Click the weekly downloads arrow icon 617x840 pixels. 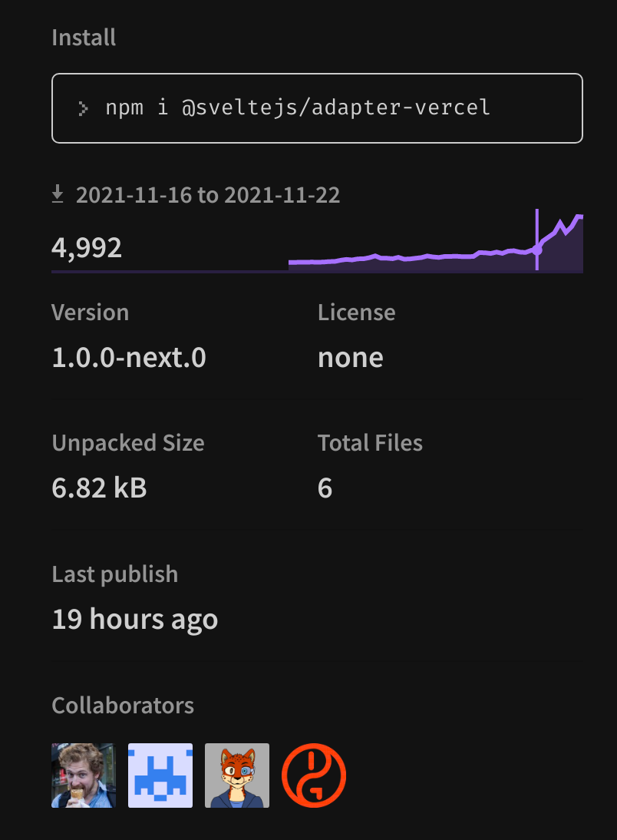58,194
